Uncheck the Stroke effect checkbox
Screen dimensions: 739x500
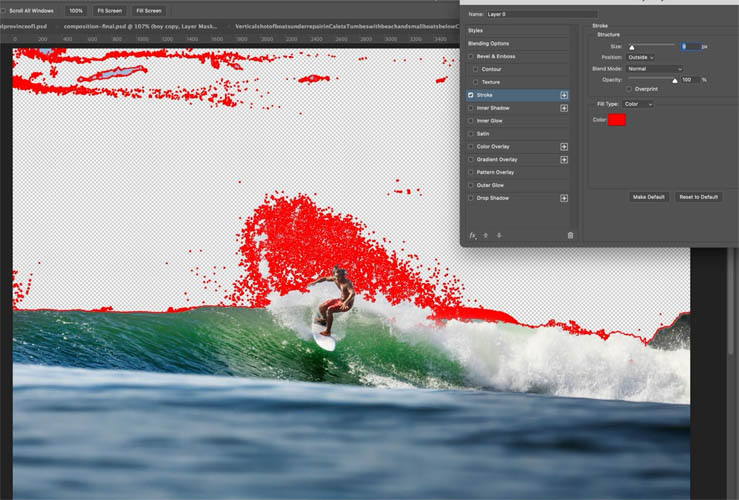coord(470,95)
